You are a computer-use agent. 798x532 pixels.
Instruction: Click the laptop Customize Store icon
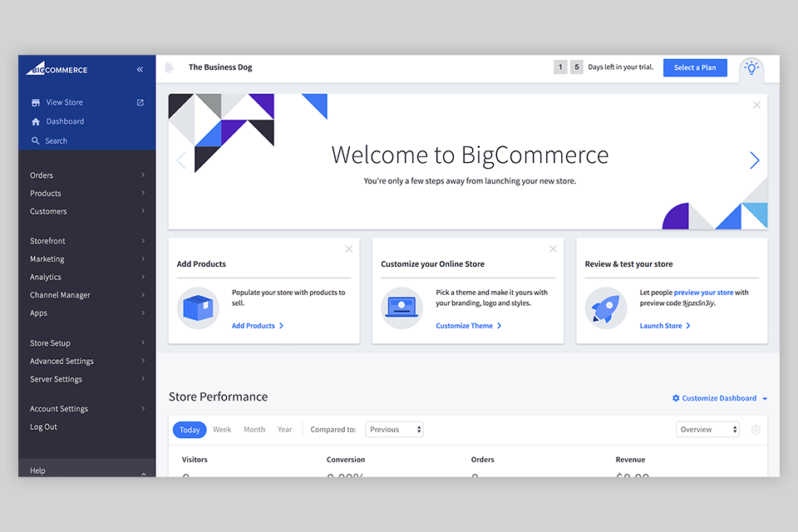(x=402, y=308)
